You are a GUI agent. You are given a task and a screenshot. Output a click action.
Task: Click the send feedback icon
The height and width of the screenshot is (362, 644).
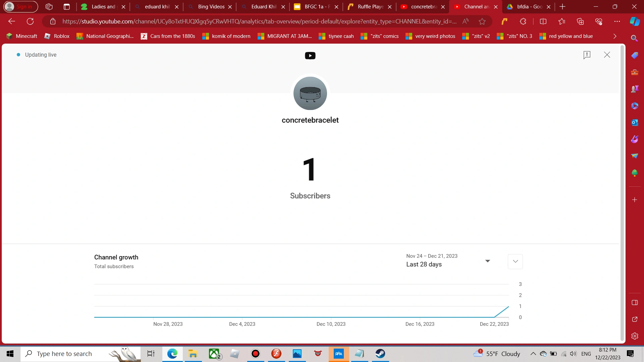tap(587, 55)
